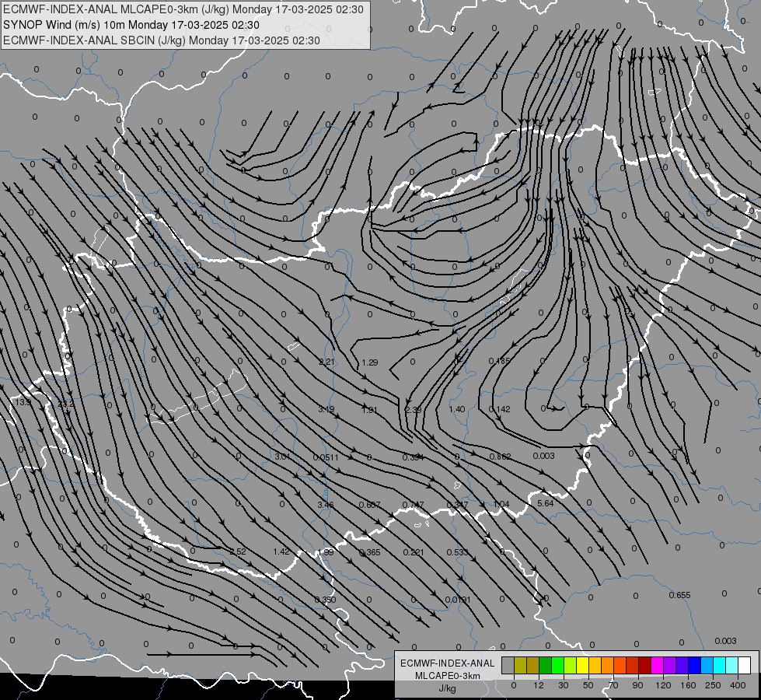Image resolution: width=761 pixels, height=700 pixels.
Task: Click the map value 0.0191
Action: (x=458, y=600)
